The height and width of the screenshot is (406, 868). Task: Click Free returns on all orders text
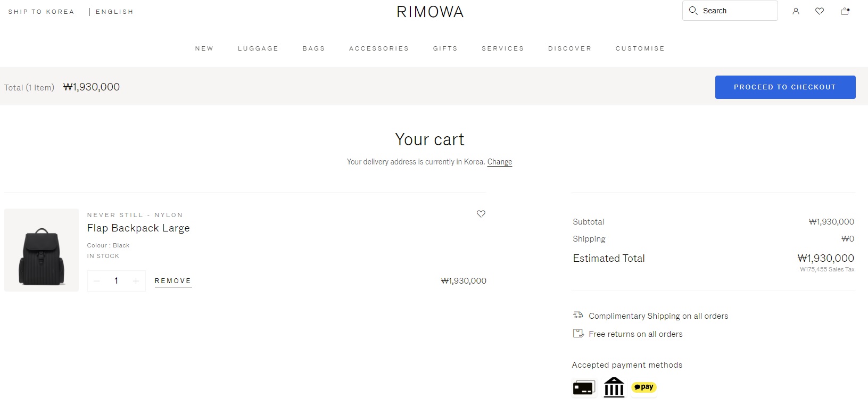tap(635, 334)
